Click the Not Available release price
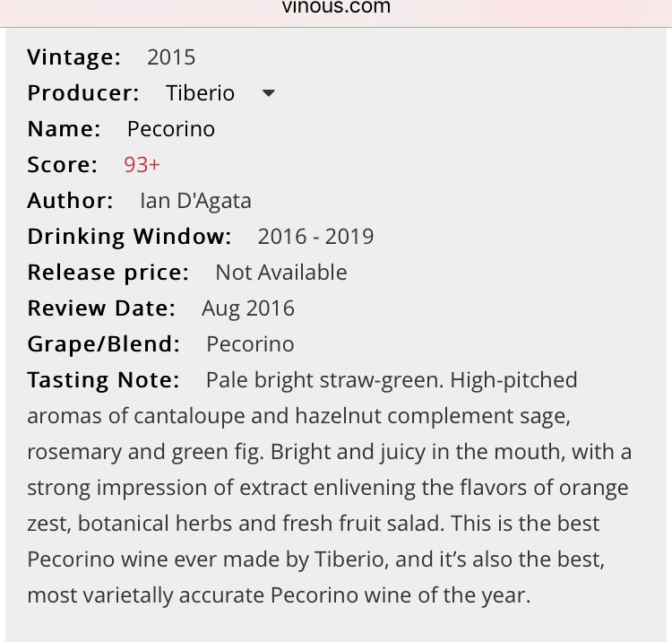Image resolution: width=672 pixels, height=642 pixels. point(281,273)
